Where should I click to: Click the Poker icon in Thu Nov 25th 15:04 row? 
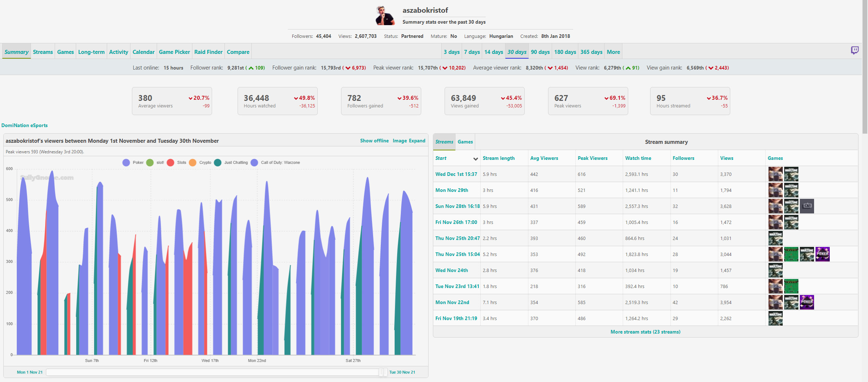(822, 254)
